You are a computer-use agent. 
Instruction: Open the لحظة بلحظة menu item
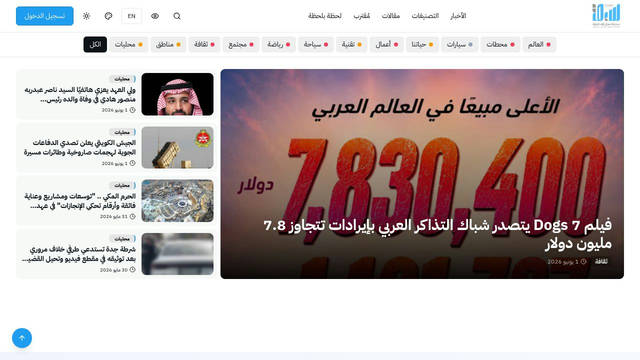[x=325, y=16]
